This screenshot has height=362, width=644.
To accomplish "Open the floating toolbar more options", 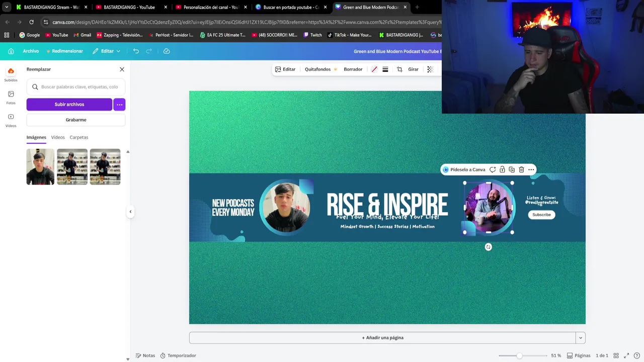I will pyautogui.click(x=531, y=169).
